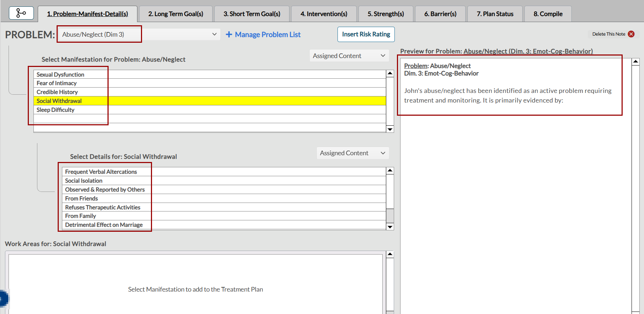Switch to the 6. Barrier(s) tab

pyautogui.click(x=440, y=14)
